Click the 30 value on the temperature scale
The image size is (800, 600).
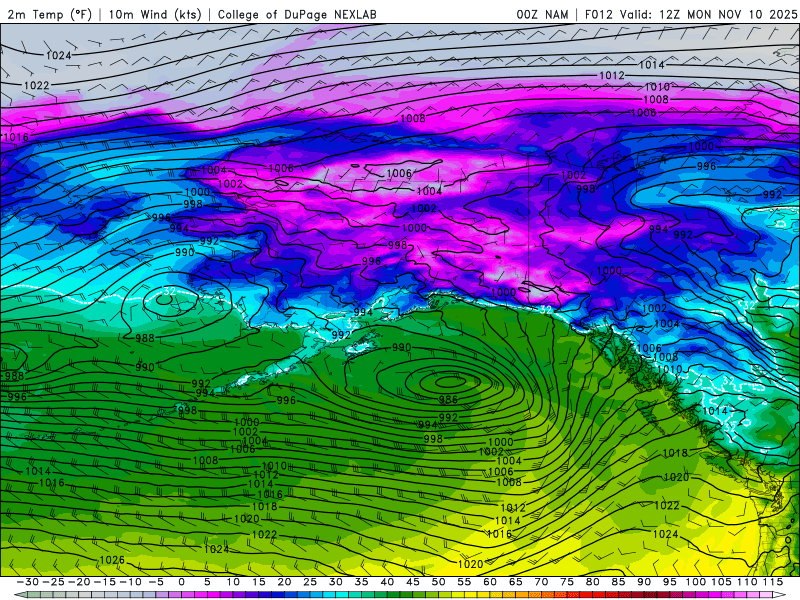(335, 582)
